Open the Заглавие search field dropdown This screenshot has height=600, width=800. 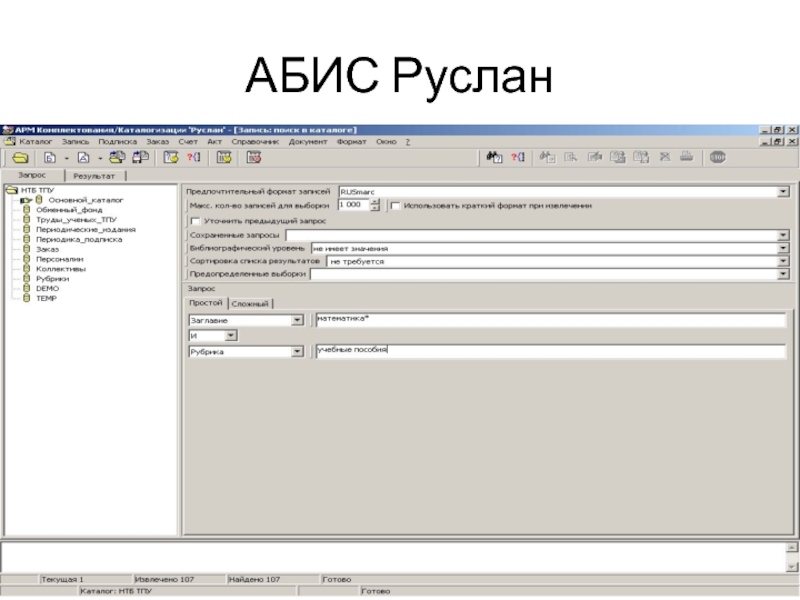(x=297, y=320)
